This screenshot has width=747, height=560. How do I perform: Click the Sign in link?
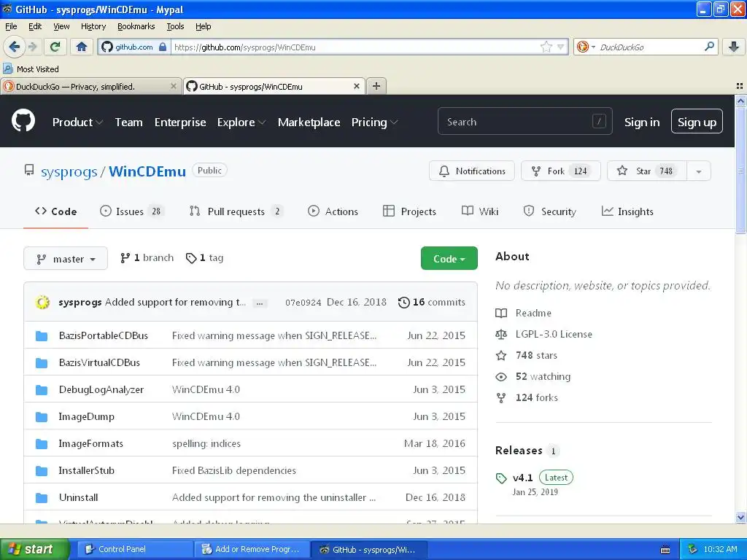tap(642, 122)
